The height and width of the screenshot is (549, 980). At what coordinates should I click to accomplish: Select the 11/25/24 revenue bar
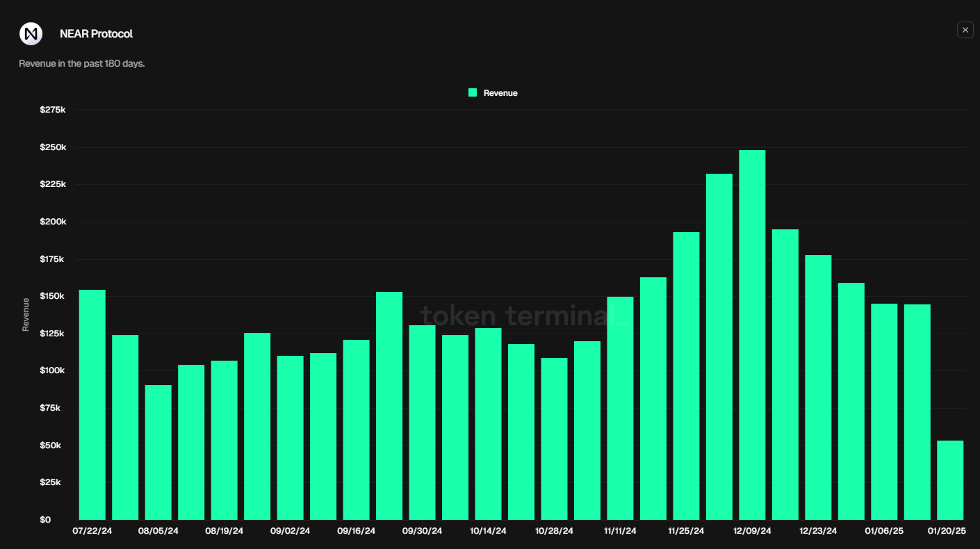tap(687, 376)
